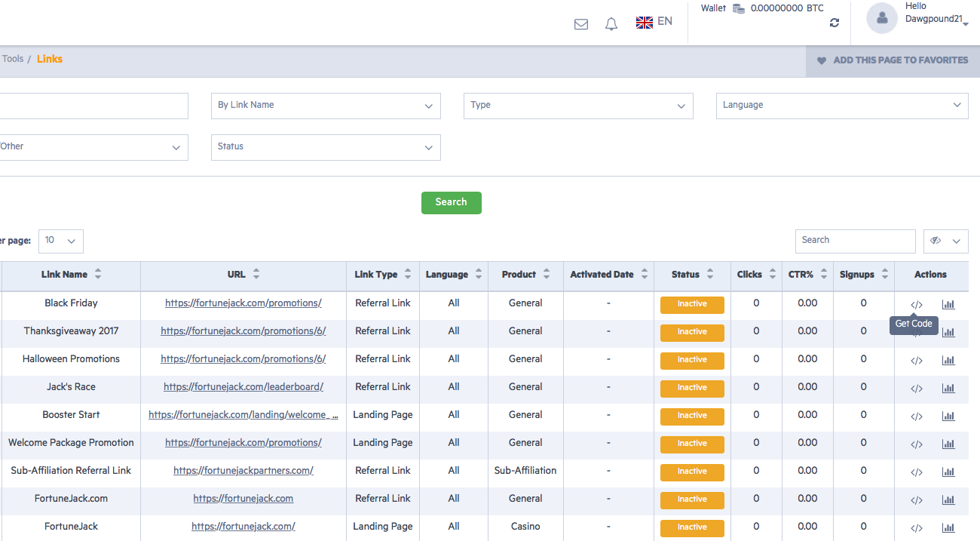Get code for FortuneJack Casino row
This screenshot has height=541, width=980.
917,528
